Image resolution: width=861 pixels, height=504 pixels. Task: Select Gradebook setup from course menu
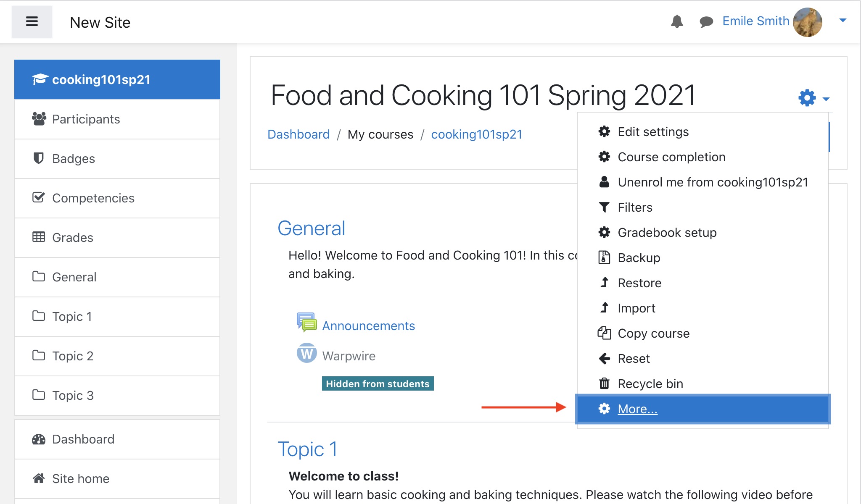pyautogui.click(x=668, y=232)
